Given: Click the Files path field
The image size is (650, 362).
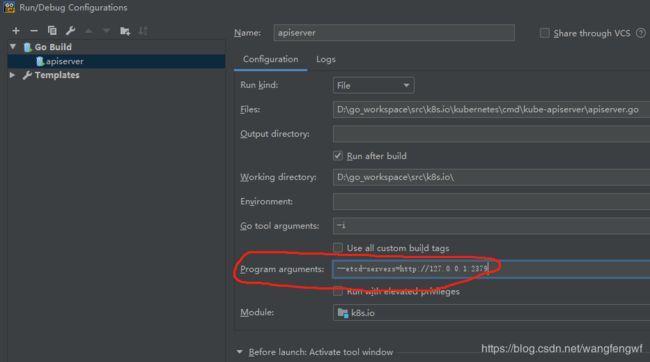Looking at the screenshot, I should click(491, 109).
